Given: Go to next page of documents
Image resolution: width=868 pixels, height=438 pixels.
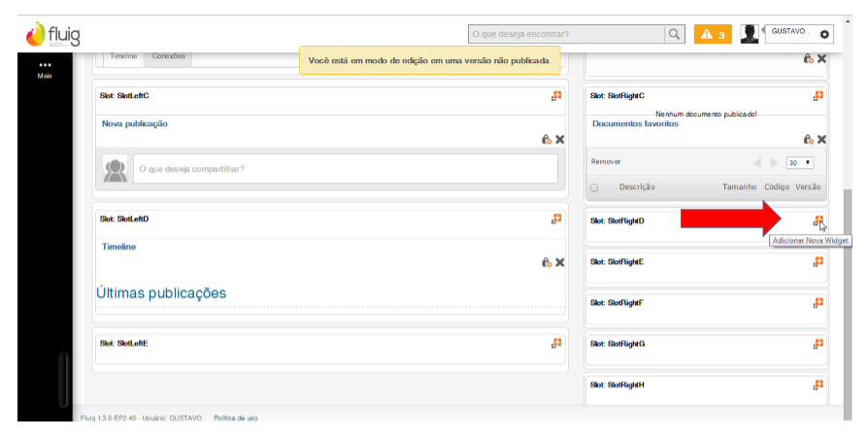Looking at the screenshot, I should tap(774, 162).
